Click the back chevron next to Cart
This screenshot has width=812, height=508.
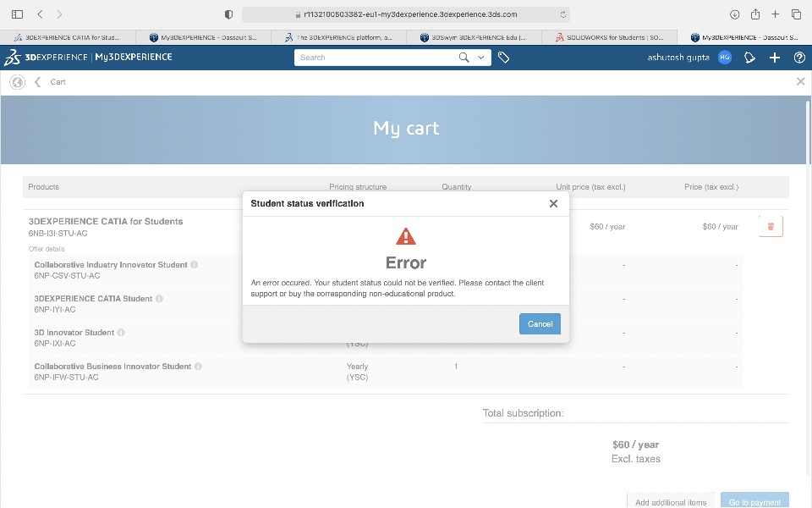[x=38, y=82]
